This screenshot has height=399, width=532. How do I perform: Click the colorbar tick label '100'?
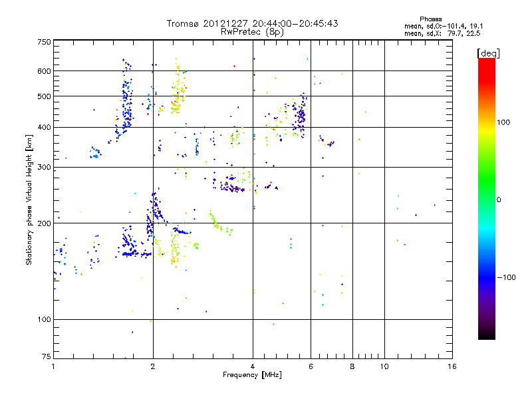pos(503,122)
